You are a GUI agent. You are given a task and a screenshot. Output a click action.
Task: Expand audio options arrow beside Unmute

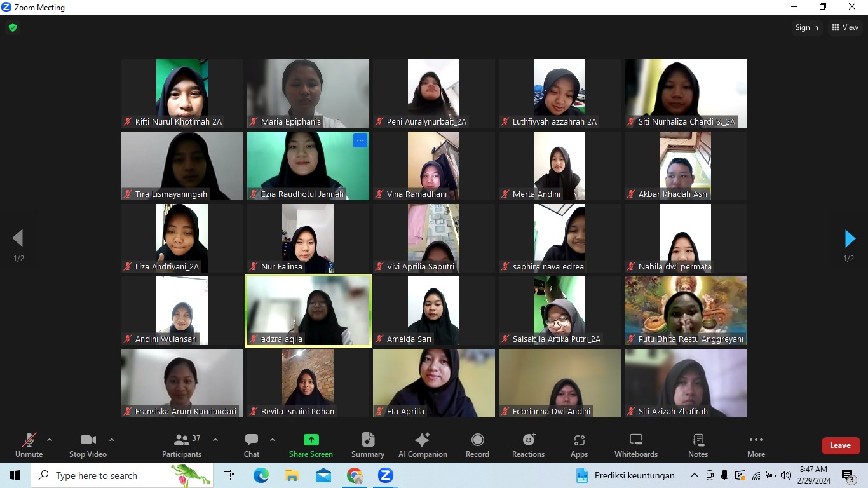click(50, 440)
